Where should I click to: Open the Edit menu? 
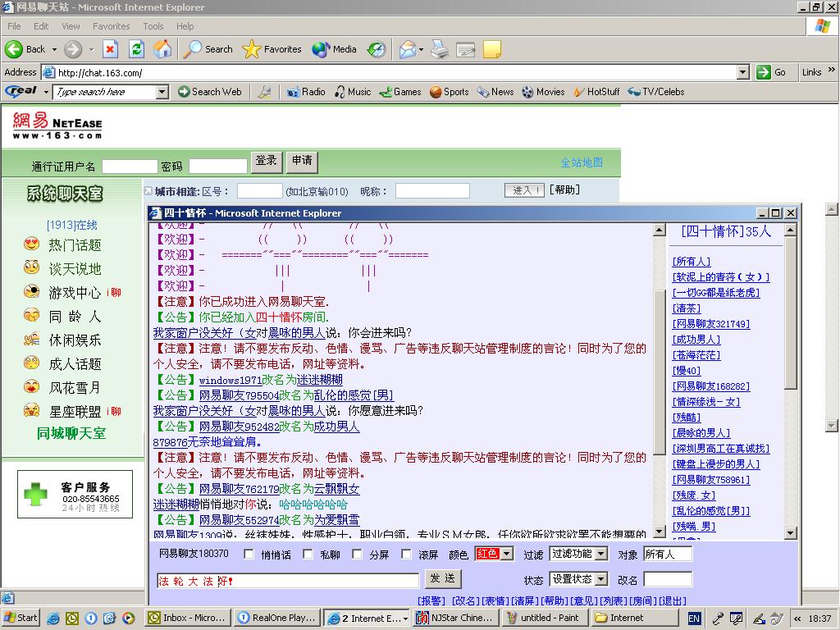pyautogui.click(x=41, y=26)
